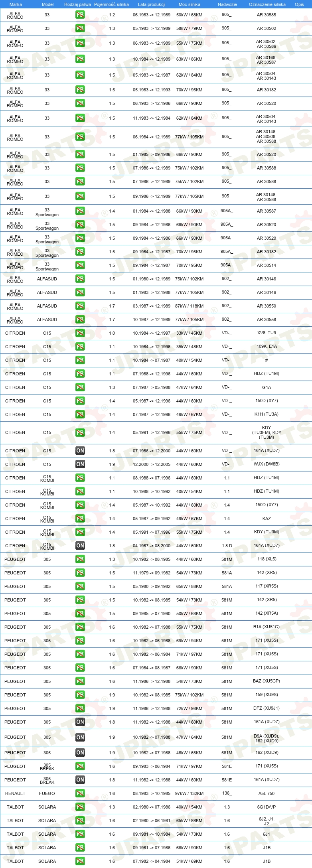Click petrol icon in Renault Fuego row
Screen dimensions: 312x868
point(80,793)
